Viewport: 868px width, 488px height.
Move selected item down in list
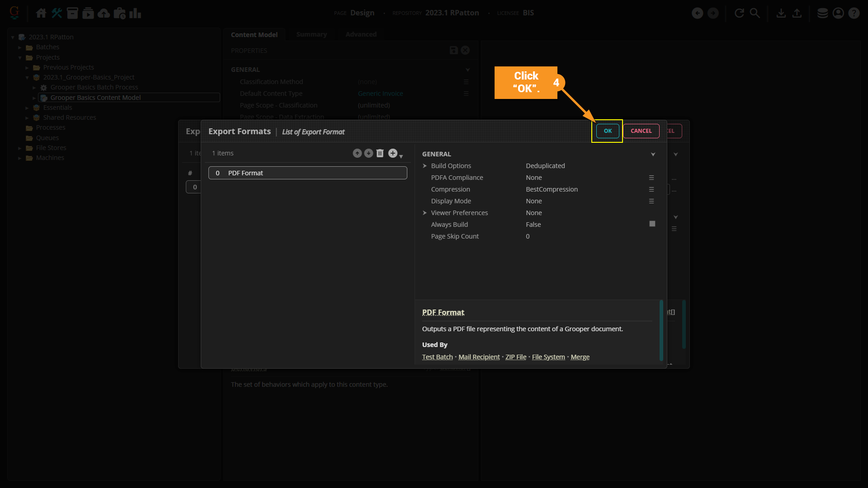[x=368, y=154]
